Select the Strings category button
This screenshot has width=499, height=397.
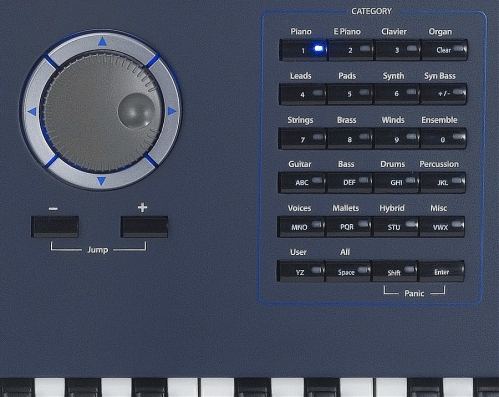302,139
